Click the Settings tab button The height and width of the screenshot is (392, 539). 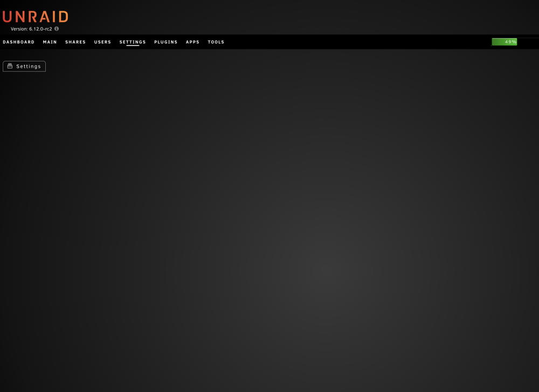[24, 66]
